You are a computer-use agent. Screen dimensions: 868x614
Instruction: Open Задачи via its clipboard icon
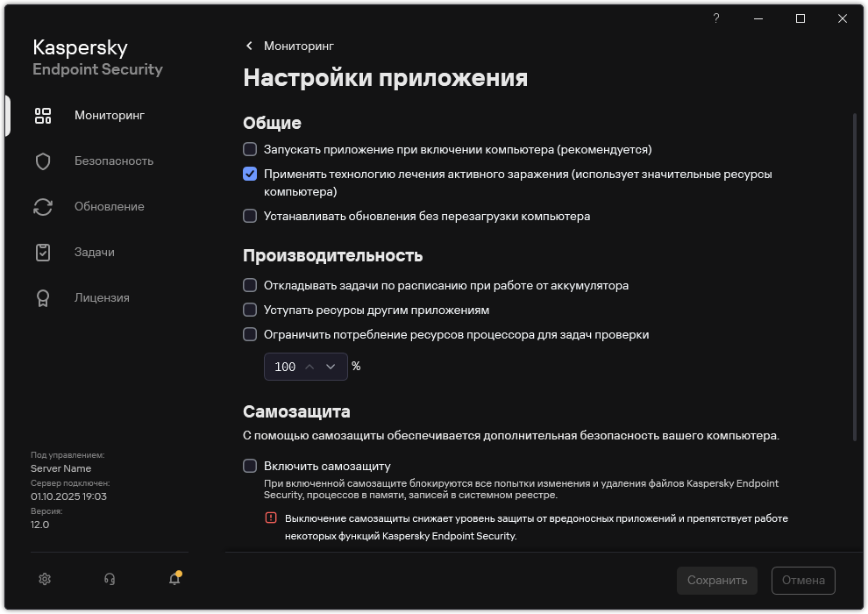42,252
